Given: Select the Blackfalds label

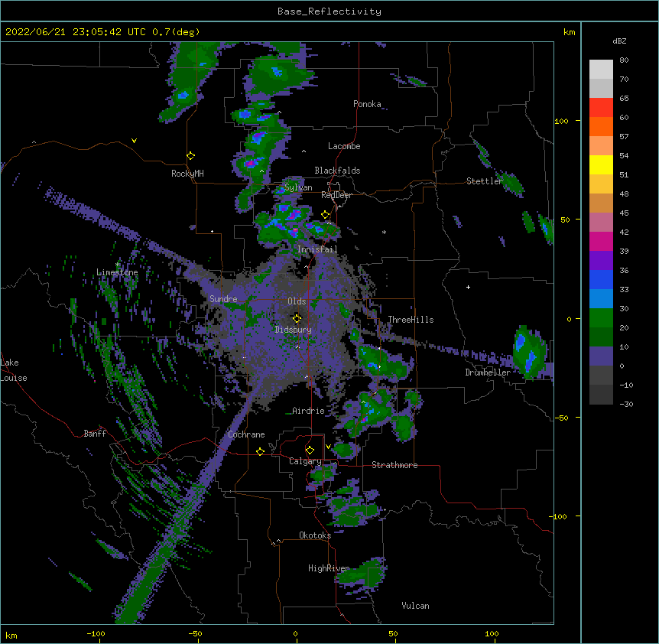Looking at the screenshot, I should click(337, 171).
